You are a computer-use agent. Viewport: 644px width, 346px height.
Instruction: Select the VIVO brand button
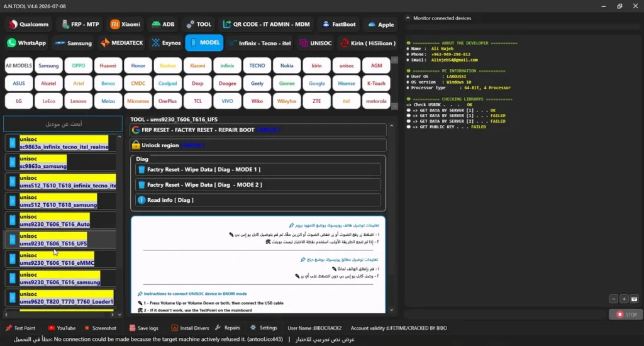pyautogui.click(x=227, y=101)
